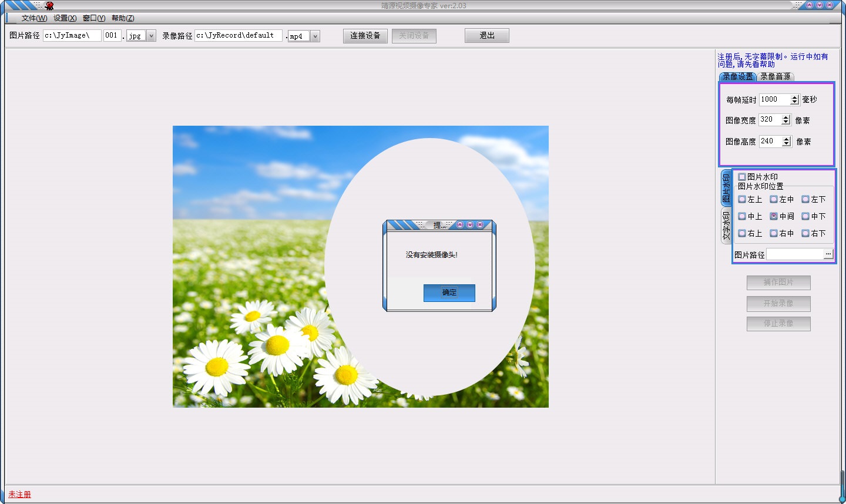Open the 设置(X) menu

(x=65, y=18)
